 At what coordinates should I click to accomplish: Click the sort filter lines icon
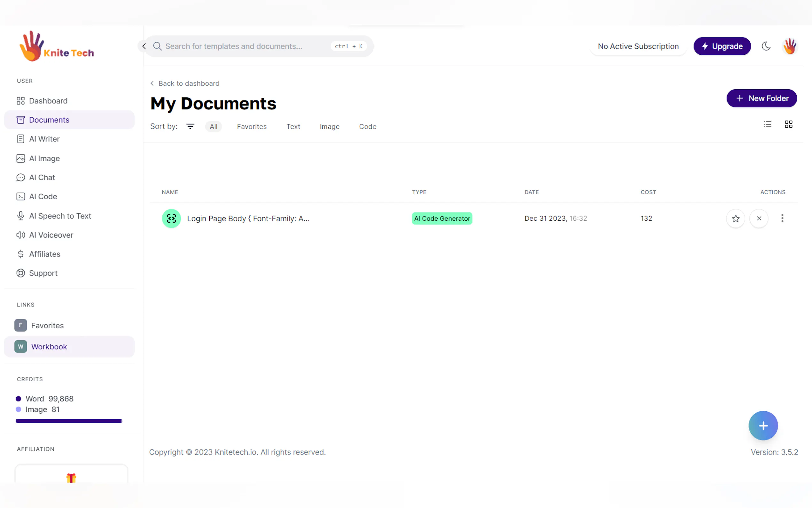(x=190, y=126)
